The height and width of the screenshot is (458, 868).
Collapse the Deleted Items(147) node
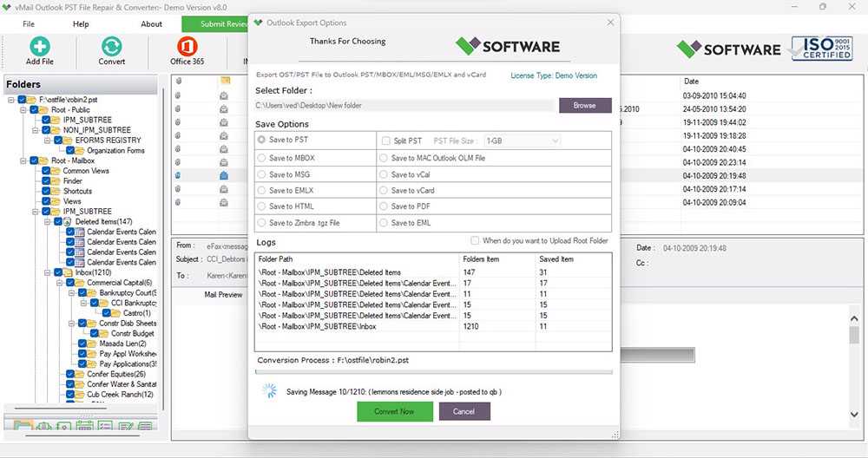point(48,222)
